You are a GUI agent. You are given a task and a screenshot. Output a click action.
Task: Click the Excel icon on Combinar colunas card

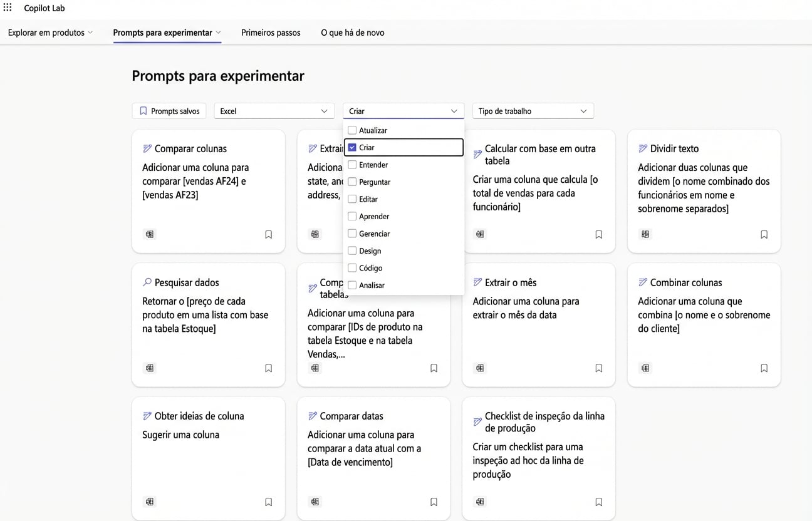pyautogui.click(x=645, y=368)
